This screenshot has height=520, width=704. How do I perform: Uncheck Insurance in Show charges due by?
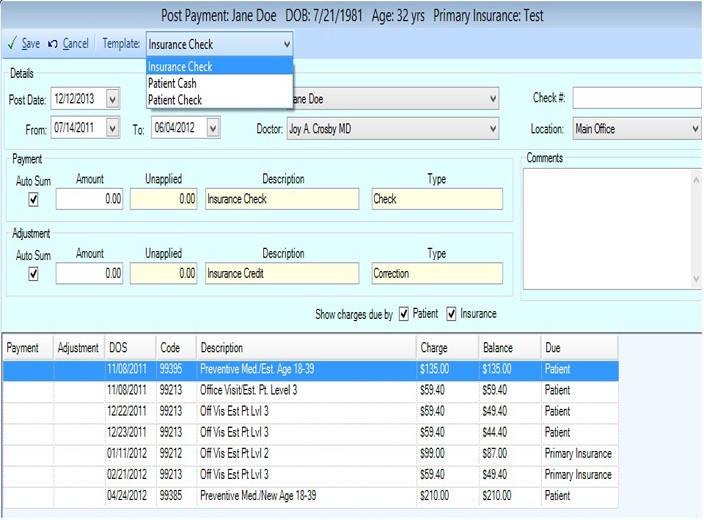coord(451,313)
